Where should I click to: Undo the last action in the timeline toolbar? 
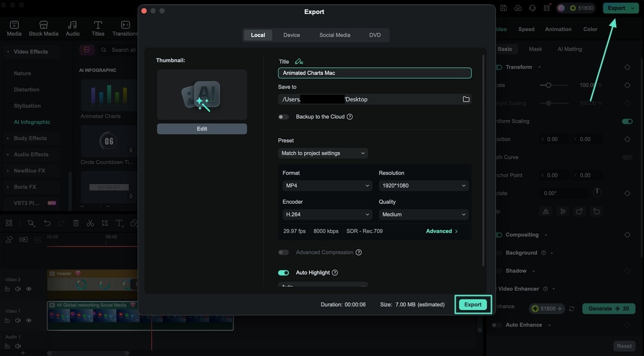click(48, 223)
